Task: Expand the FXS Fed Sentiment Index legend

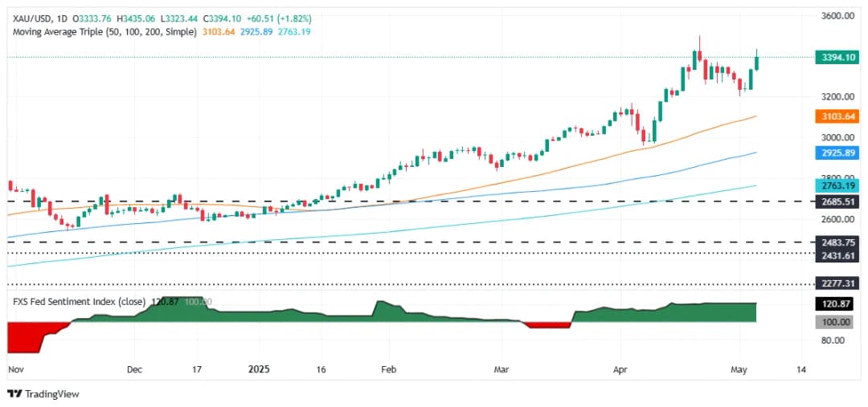Action: pos(77,302)
